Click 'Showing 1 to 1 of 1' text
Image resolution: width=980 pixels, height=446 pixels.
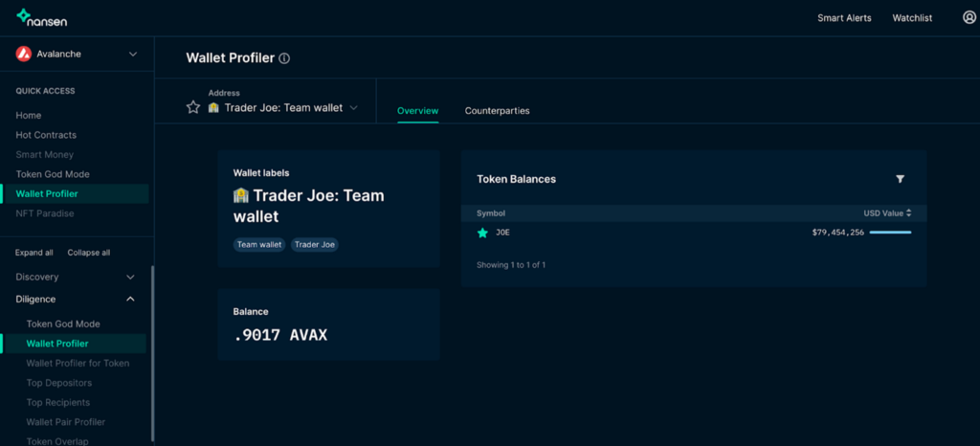511,265
